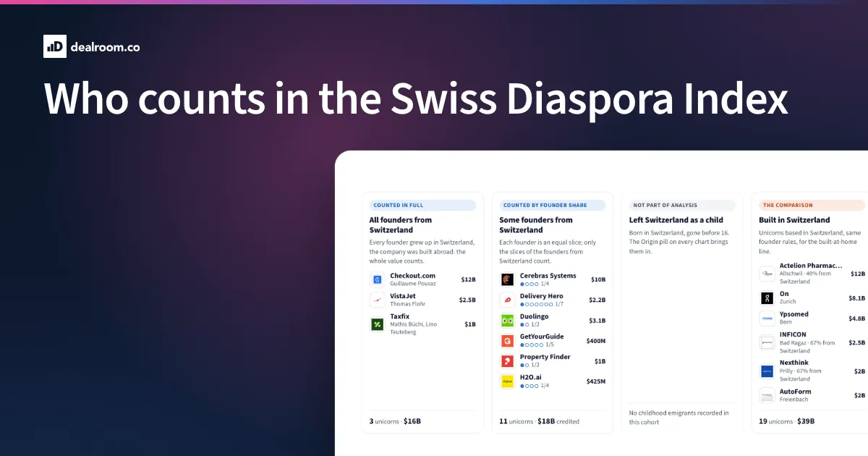The image size is (868, 456).
Task: Select the $400M value for GetYourGuide
Action: click(596, 340)
